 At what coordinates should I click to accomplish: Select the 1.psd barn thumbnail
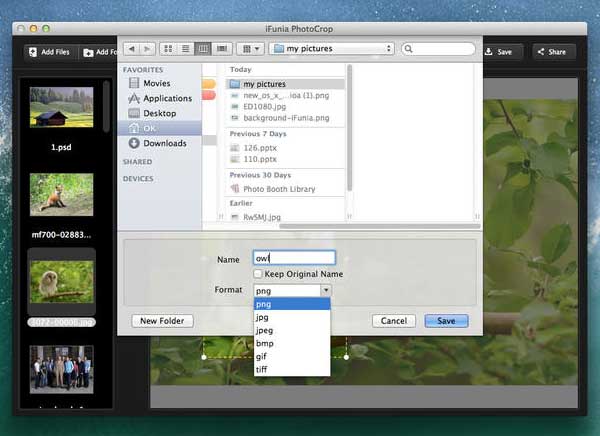pos(62,107)
